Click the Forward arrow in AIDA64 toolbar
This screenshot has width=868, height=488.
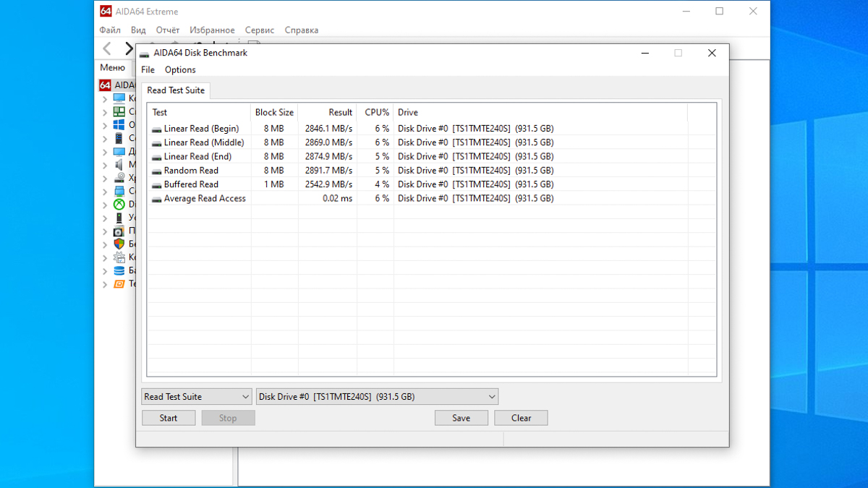point(129,48)
